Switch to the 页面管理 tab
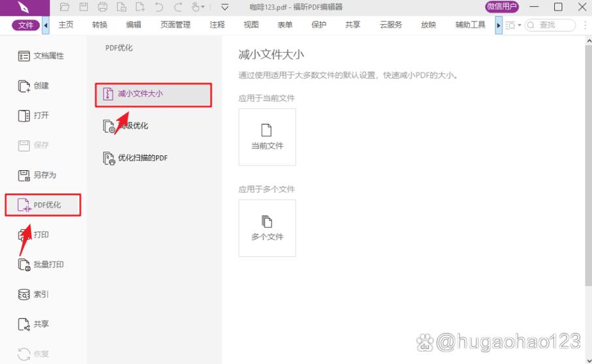This screenshot has height=364, width=592. pos(176,25)
